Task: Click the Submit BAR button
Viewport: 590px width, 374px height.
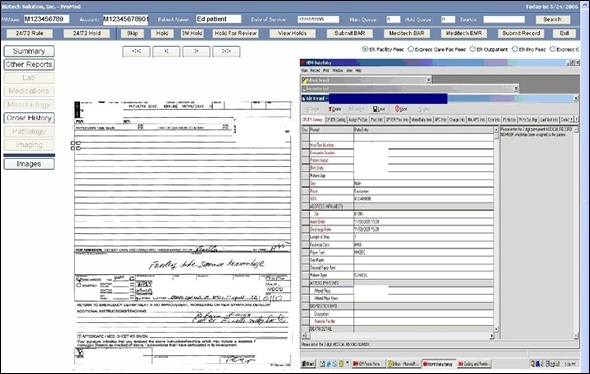Action: (x=350, y=33)
